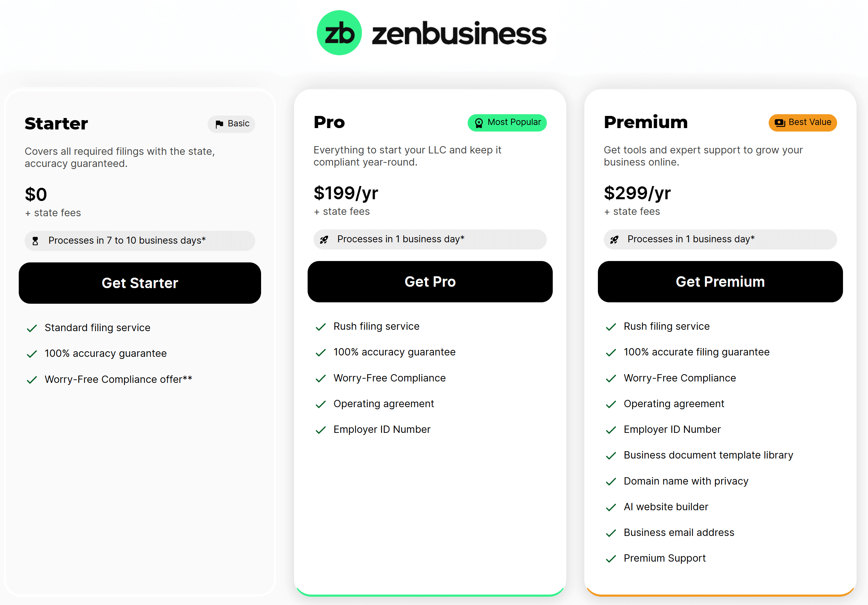Click checkmark next to Premium Support
Image resolution: width=868 pixels, height=605 pixels.
611,558
